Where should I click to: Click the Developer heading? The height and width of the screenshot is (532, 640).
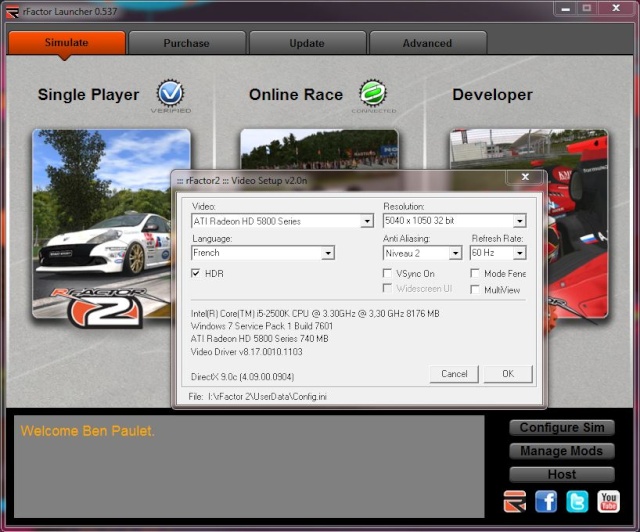point(492,95)
